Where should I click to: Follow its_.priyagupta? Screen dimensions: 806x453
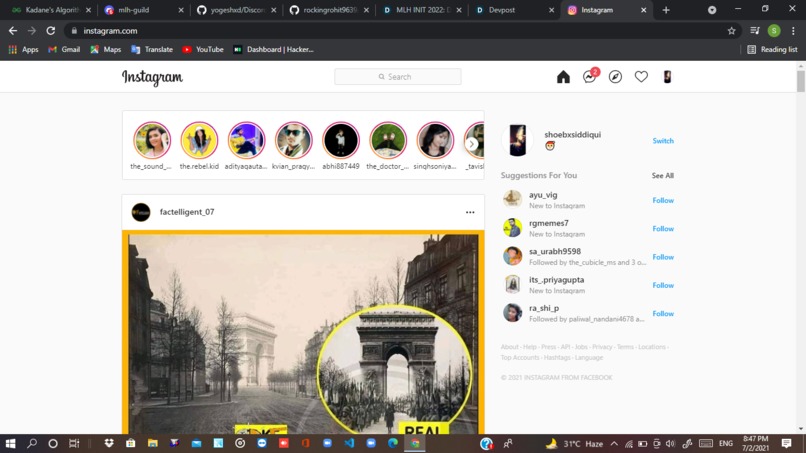click(x=663, y=285)
